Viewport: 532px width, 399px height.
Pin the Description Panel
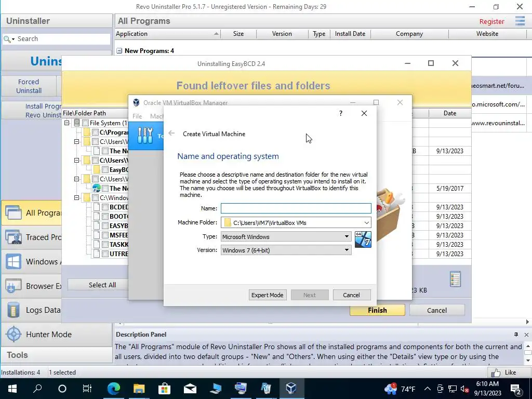point(516,335)
